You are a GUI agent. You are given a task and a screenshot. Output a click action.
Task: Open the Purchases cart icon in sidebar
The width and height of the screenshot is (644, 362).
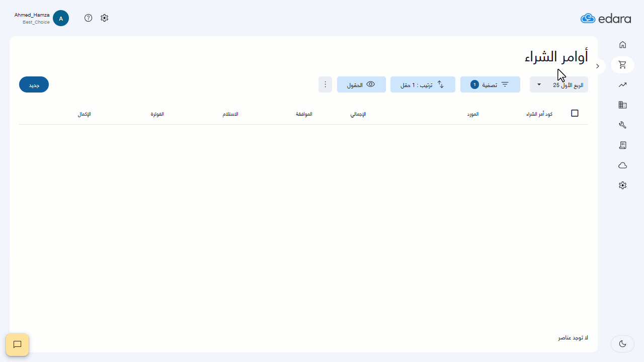tap(622, 65)
